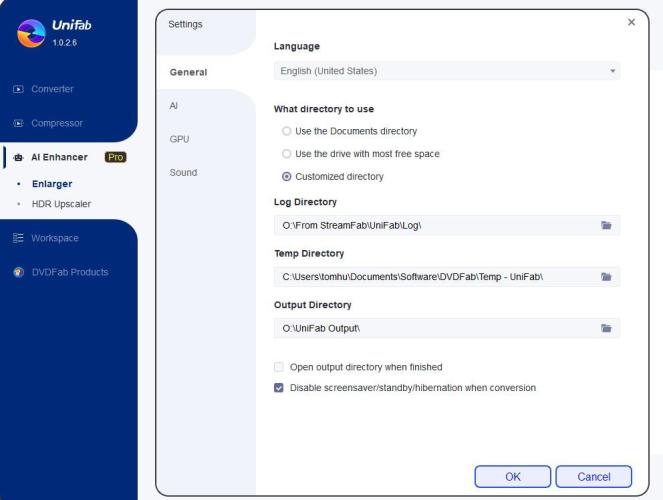
Task: Click the UniFab logo icon
Action: (31, 33)
